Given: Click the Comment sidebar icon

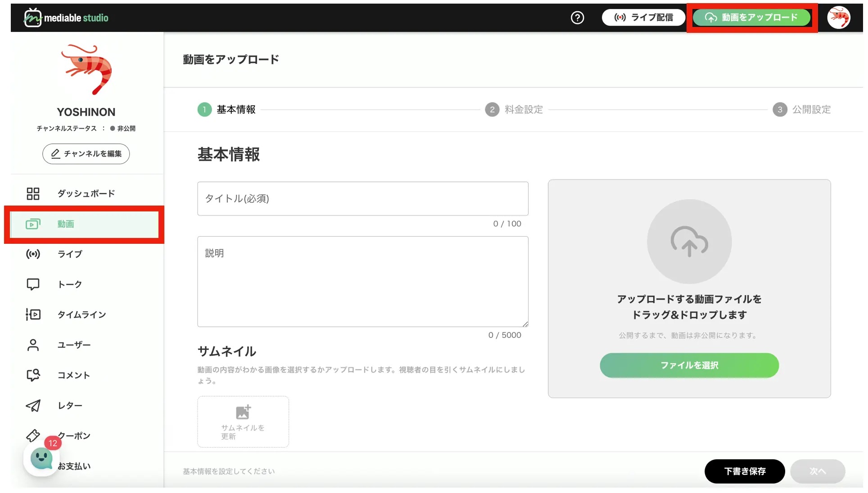Looking at the screenshot, I should point(33,375).
